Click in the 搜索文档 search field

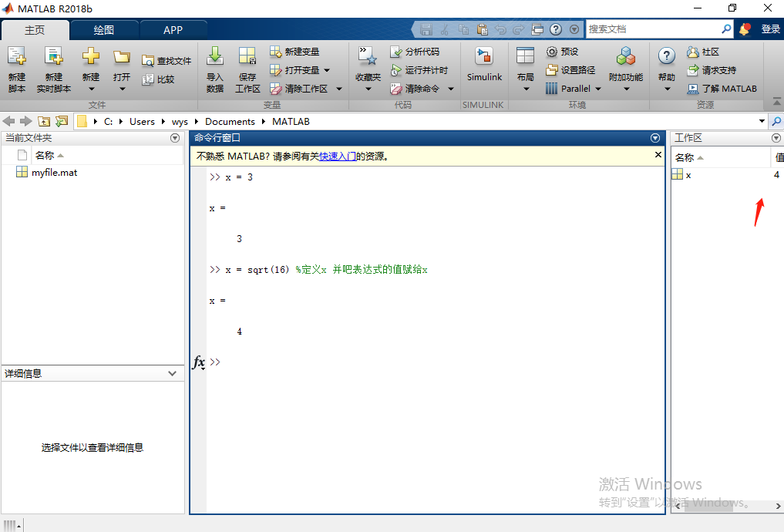pos(652,29)
